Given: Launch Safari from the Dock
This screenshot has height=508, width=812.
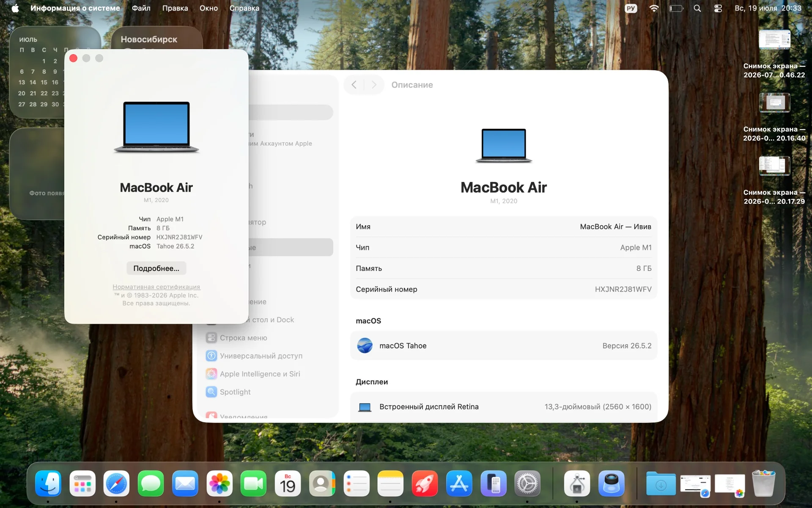Looking at the screenshot, I should 116,483.
